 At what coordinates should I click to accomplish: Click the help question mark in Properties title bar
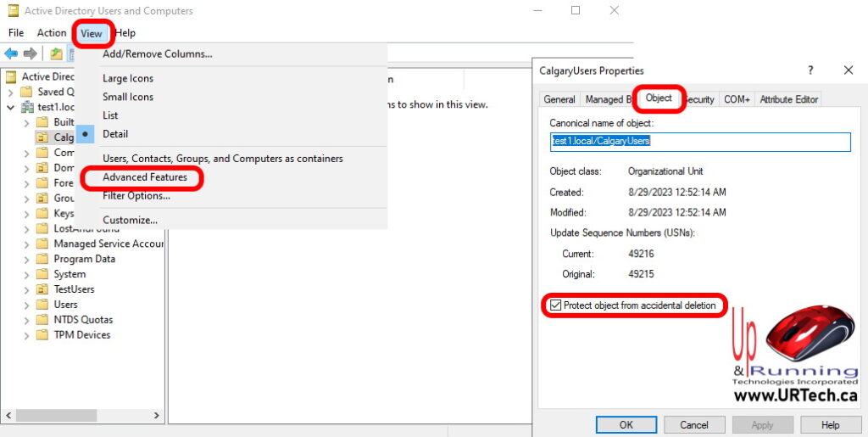tap(810, 70)
